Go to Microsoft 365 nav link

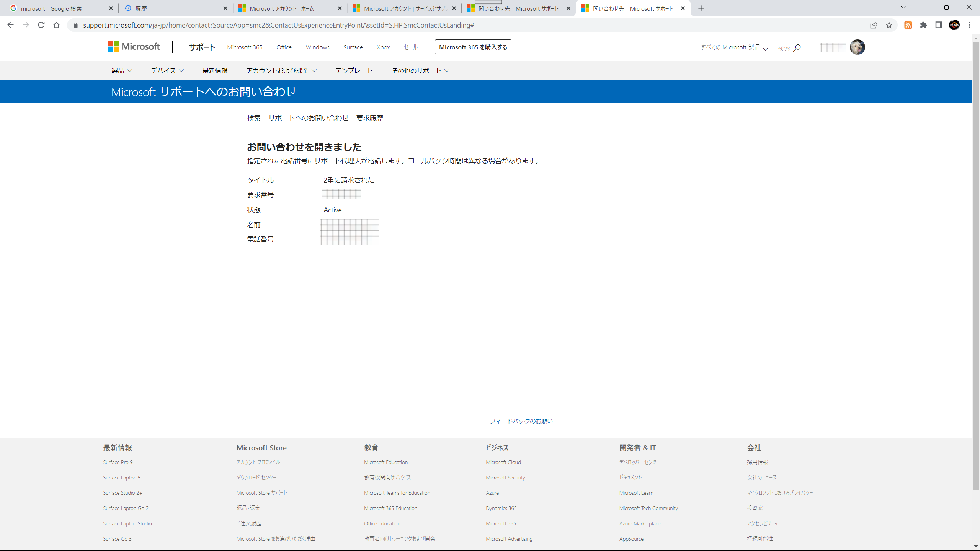(245, 47)
